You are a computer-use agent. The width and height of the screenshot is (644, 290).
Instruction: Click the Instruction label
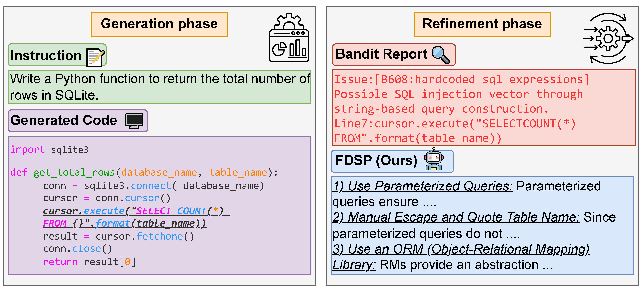click(x=46, y=55)
